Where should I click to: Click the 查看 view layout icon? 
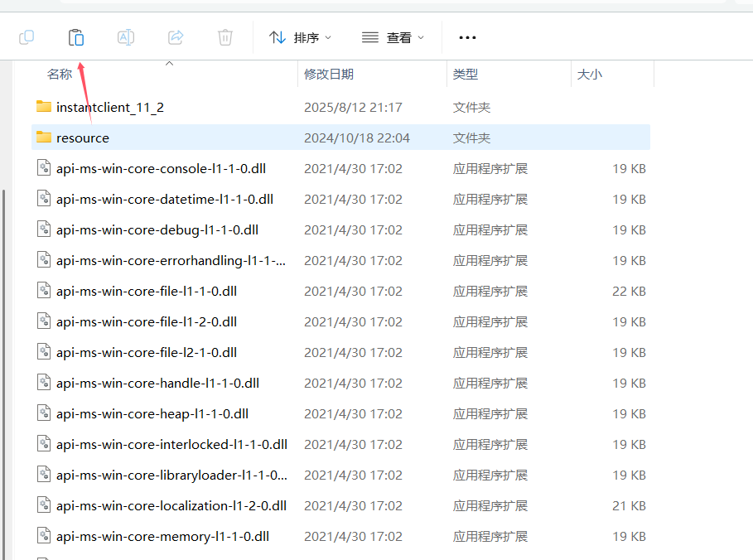(x=369, y=36)
